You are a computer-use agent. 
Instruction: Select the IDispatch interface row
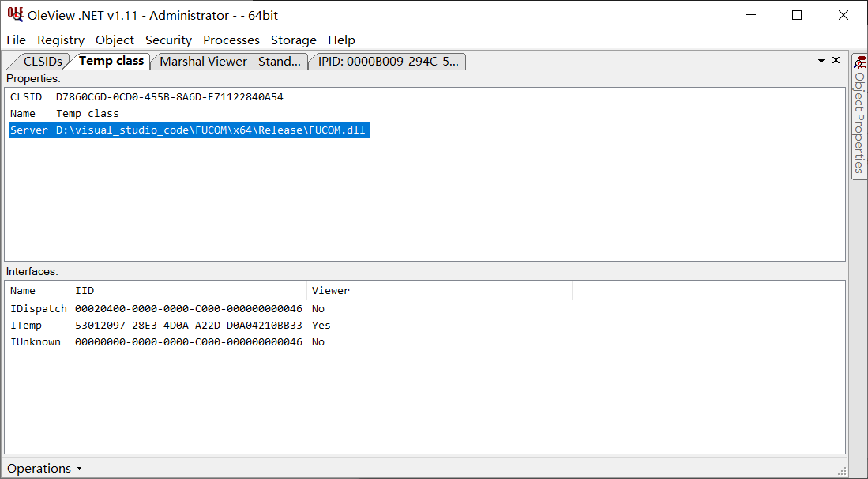pos(167,308)
